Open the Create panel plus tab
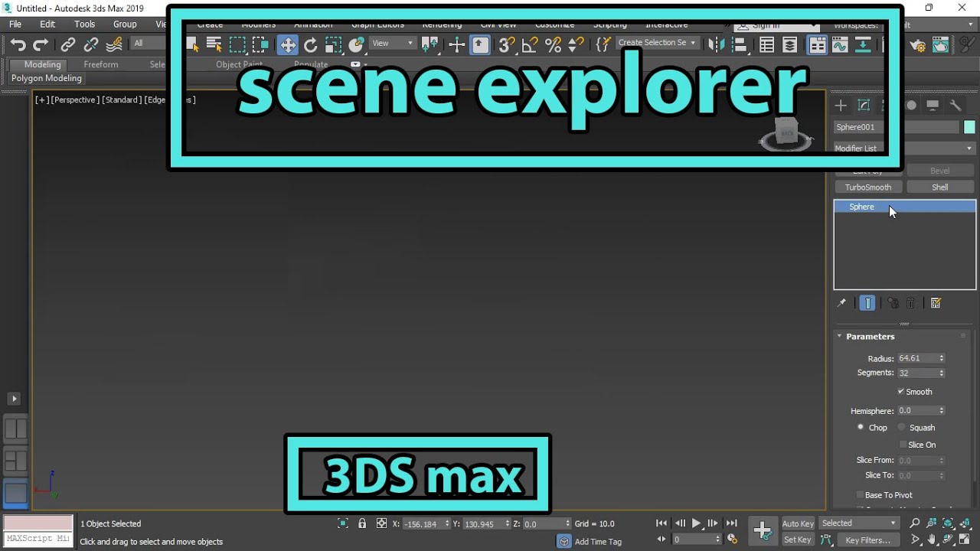 tap(841, 106)
